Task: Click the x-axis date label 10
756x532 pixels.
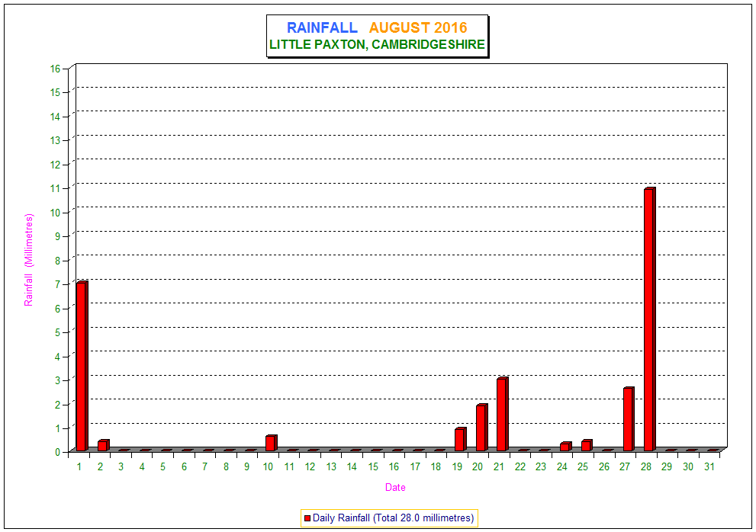Action: pos(268,466)
